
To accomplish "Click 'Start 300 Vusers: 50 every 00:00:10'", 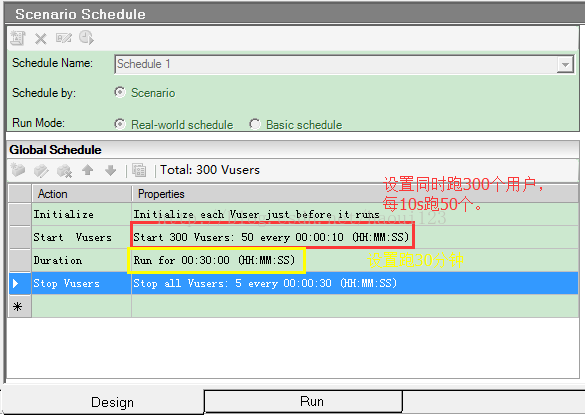I will click(271, 237).
